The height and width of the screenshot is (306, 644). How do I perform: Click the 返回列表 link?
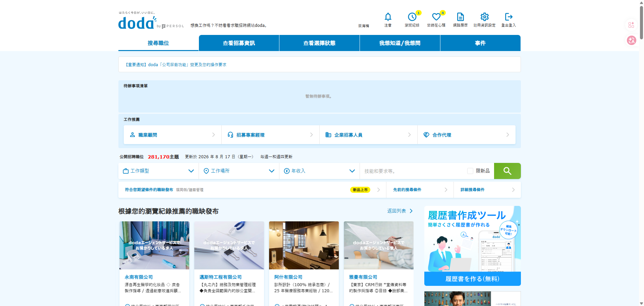(400, 211)
